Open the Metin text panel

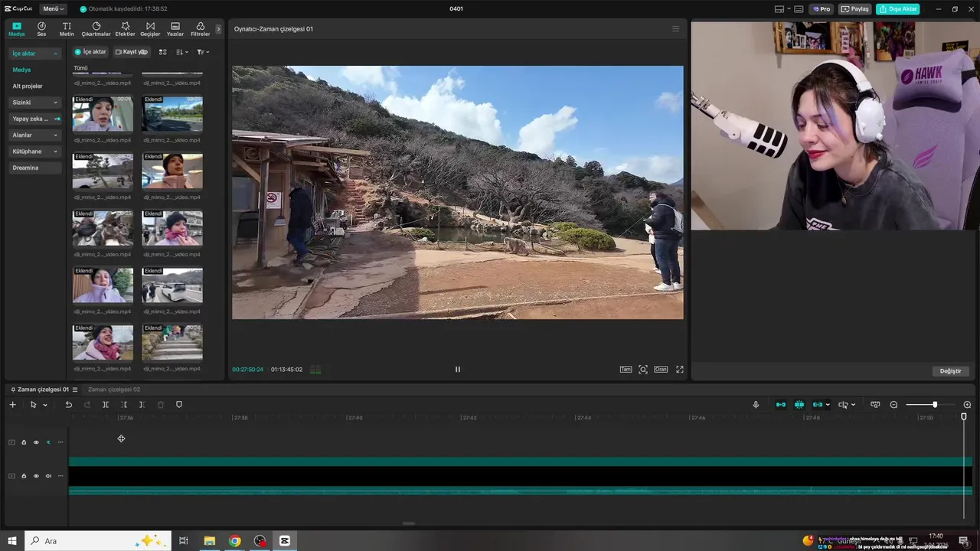coord(67,29)
